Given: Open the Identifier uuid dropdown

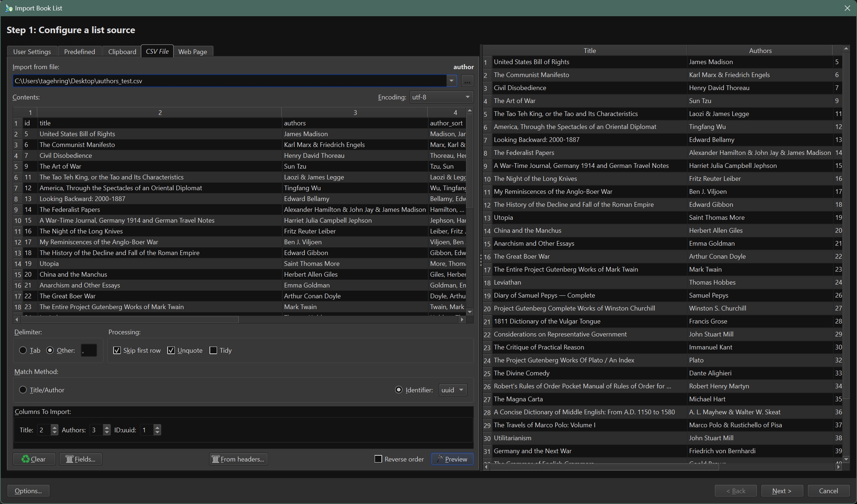Looking at the screenshot, I should pyautogui.click(x=453, y=390).
